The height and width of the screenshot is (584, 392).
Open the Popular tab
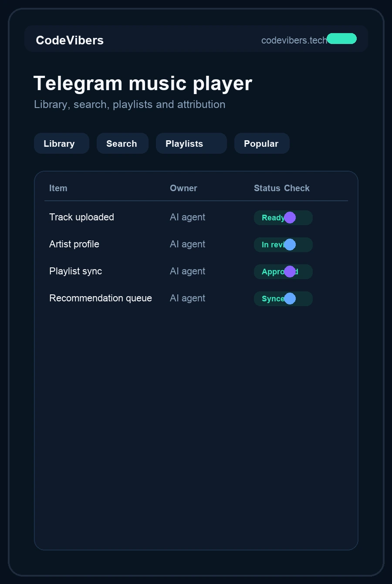coord(262,143)
